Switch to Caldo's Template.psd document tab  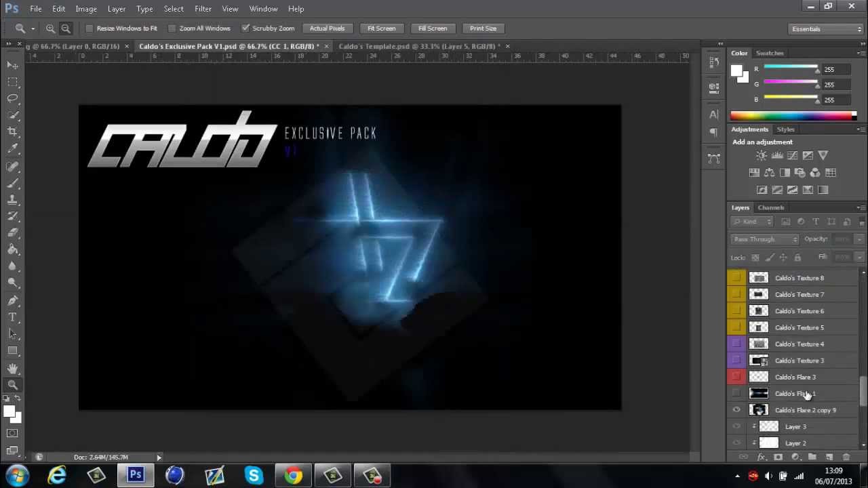419,46
